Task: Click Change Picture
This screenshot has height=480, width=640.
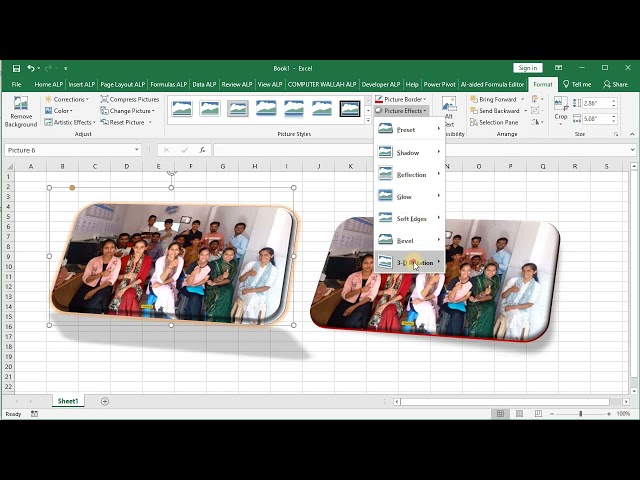Action: pyautogui.click(x=127, y=111)
